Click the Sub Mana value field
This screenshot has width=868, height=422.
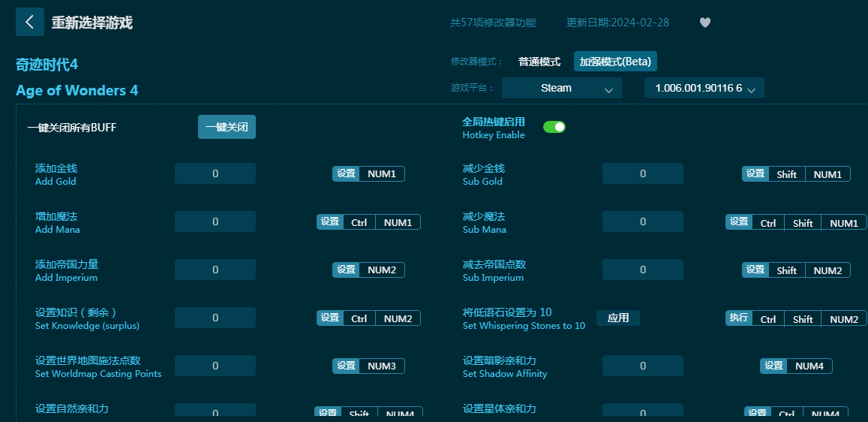[643, 222]
